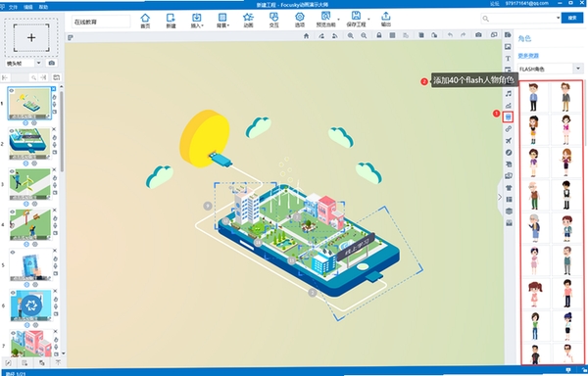Click the 论坛 forum link in title bar
This screenshot has width=588, height=376.
(x=495, y=3)
